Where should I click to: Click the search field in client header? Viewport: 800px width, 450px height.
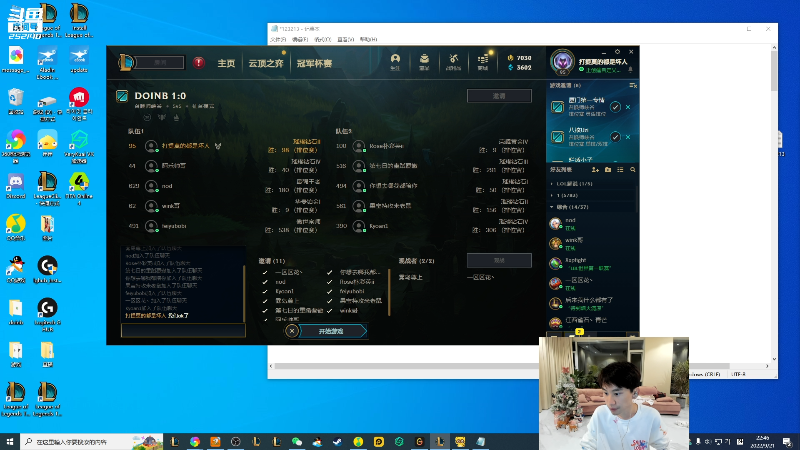click(160, 63)
